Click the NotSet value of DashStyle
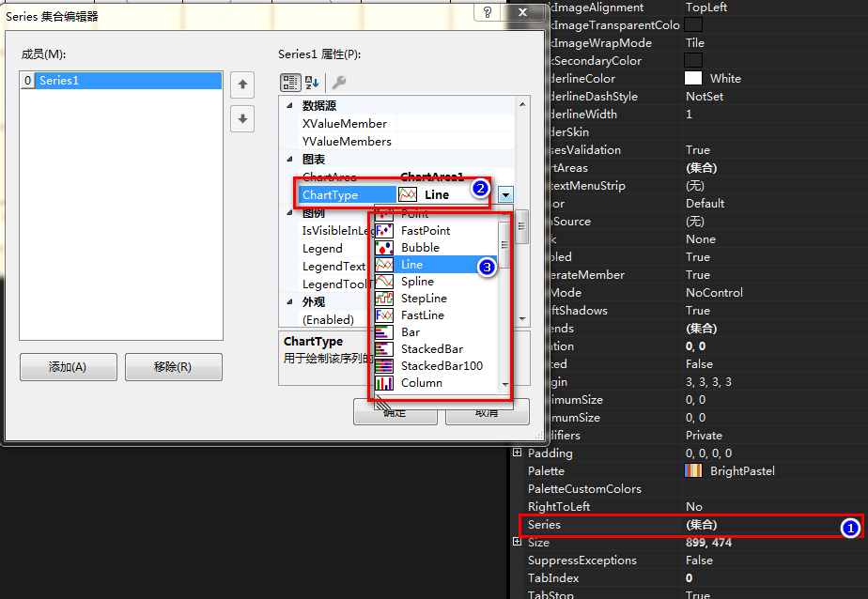The image size is (868, 599). [x=705, y=97]
